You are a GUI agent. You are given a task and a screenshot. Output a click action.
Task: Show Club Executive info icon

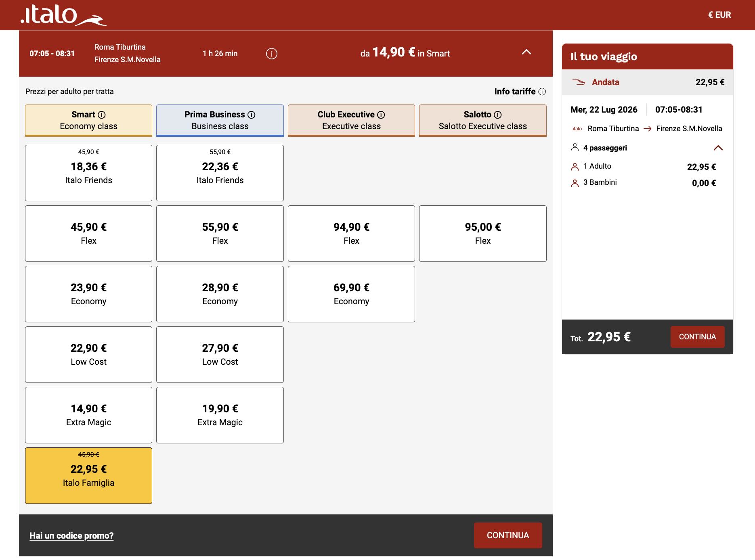(381, 115)
